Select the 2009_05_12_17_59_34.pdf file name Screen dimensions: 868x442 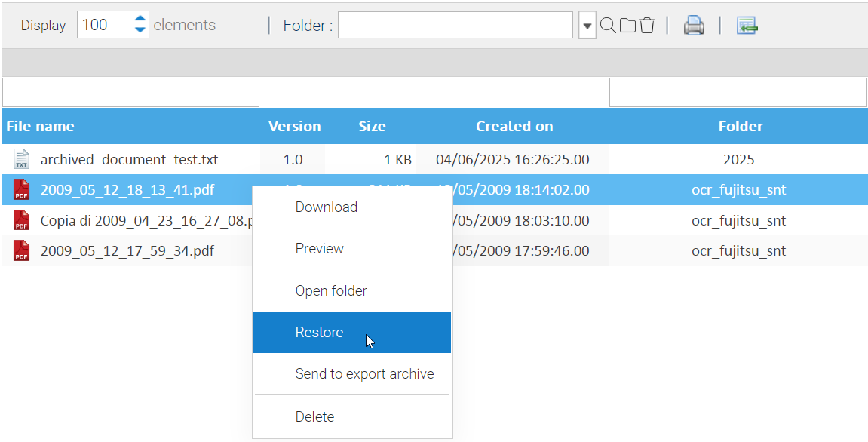(x=127, y=251)
